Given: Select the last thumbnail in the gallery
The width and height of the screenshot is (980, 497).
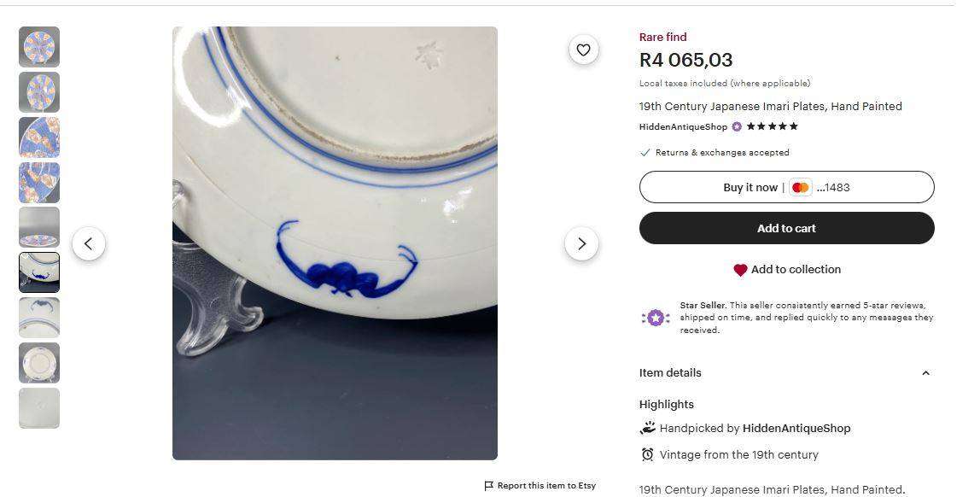Looking at the screenshot, I should pos(39,408).
